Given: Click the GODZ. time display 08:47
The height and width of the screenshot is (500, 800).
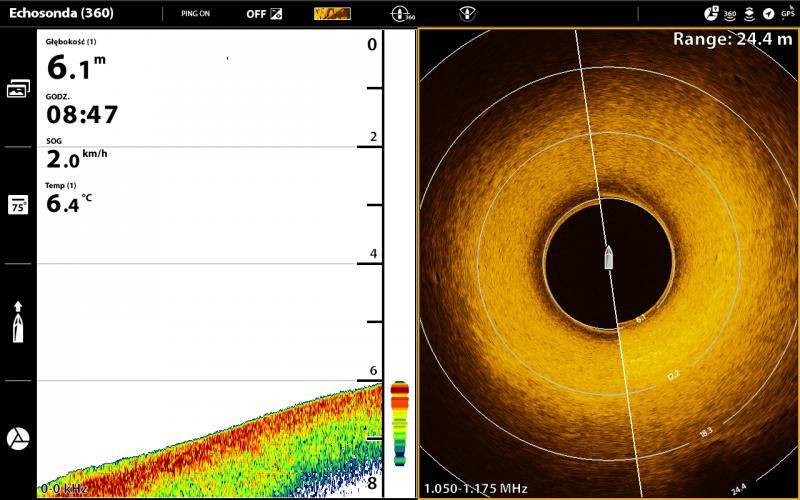Looking at the screenshot, I should click(82, 113).
